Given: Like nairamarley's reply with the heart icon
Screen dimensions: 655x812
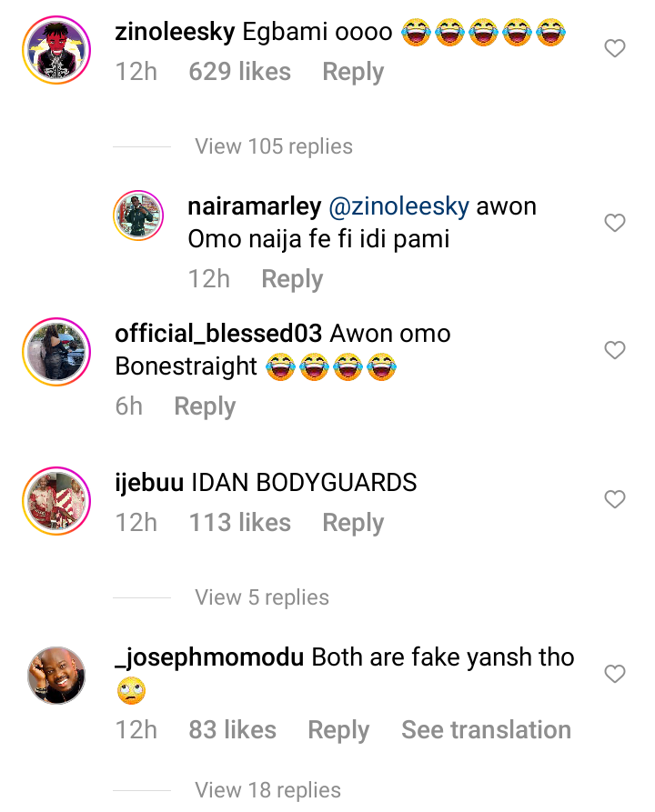Looking at the screenshot, I should point(615,223).
